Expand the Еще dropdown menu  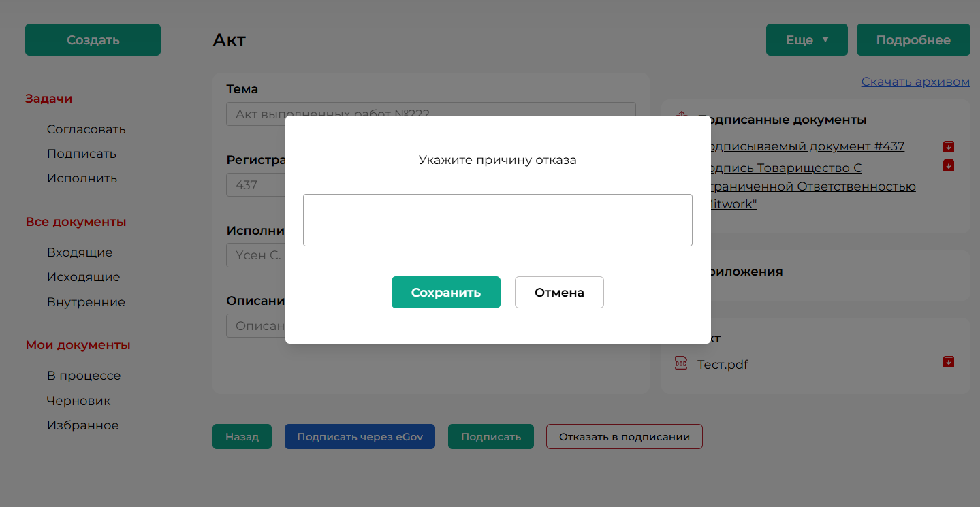point(806,40)
